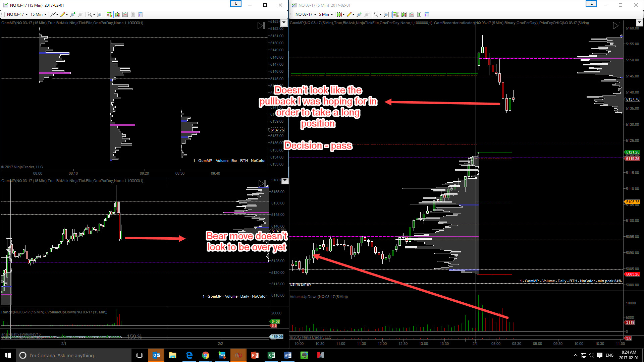Image resolution: width=644 pixels, height=362 pixels.
Task: Show hidden system tray icons
Action: tap(576, 355)
